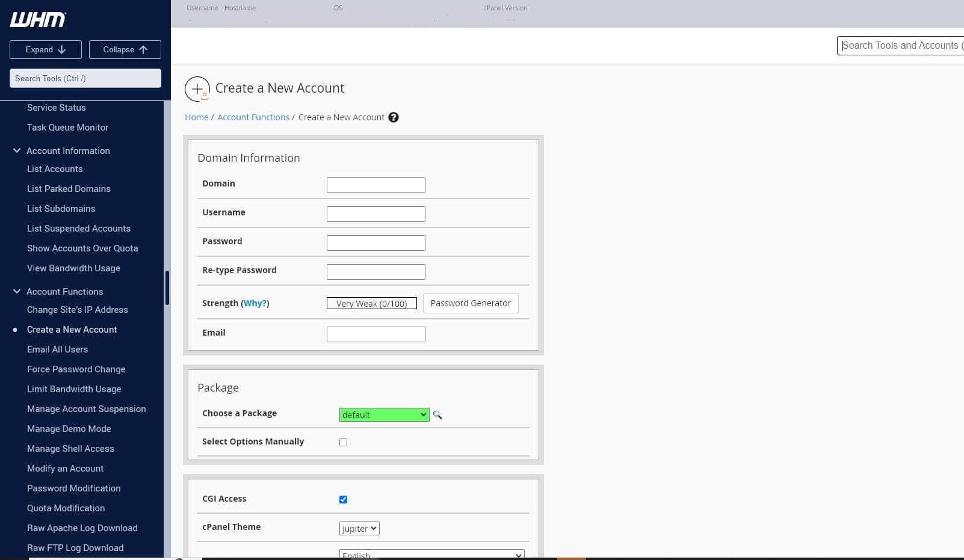964x560 pixels.
Task: Open the English language dropdown
Action: pyautogui.click(x=432, y=555)
